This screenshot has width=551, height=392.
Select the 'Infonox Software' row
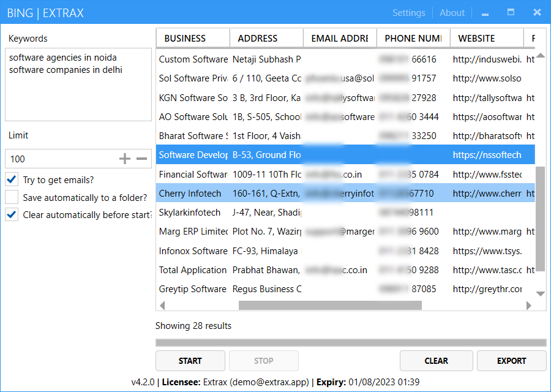346,251
